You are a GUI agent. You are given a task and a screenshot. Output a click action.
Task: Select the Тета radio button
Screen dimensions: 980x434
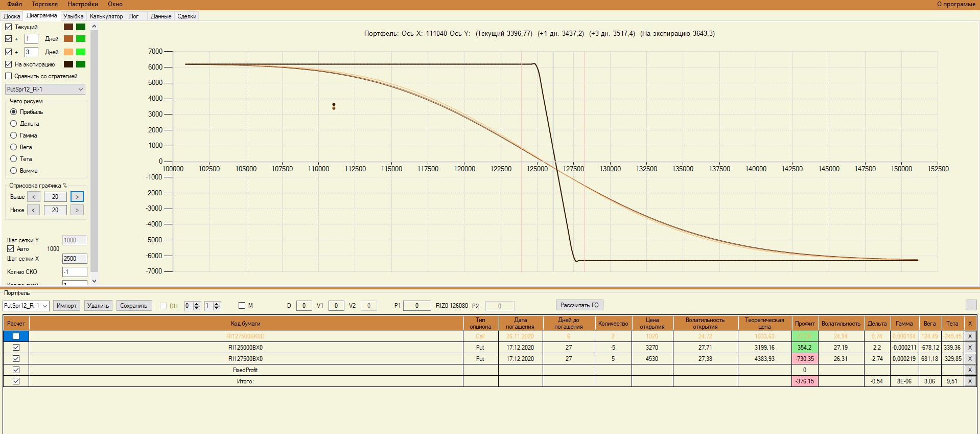click(x=14, y=159)
